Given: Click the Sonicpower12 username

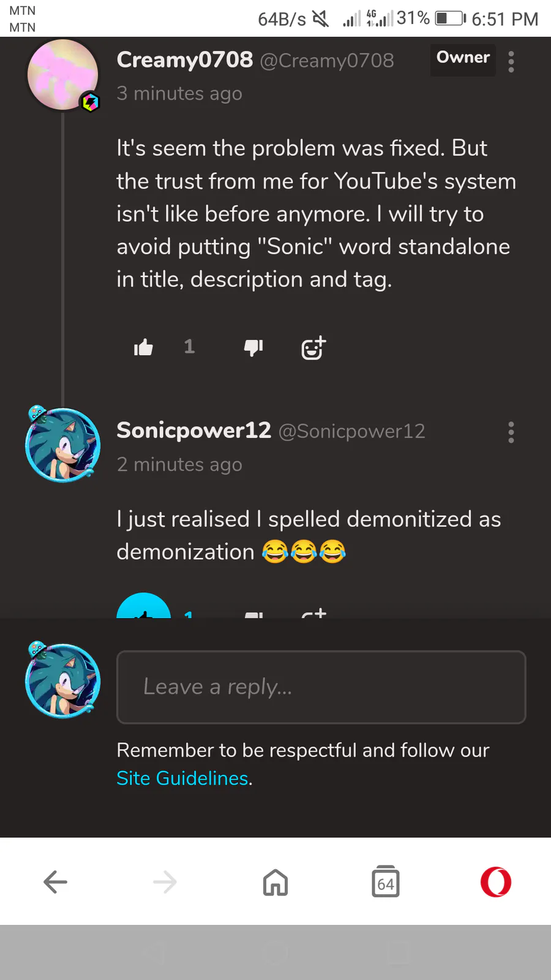Looking at the screenshot, I should 193,431.
